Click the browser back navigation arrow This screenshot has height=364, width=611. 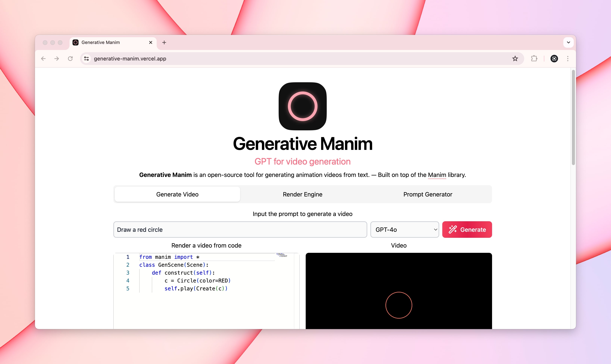(x=43, y=58)
